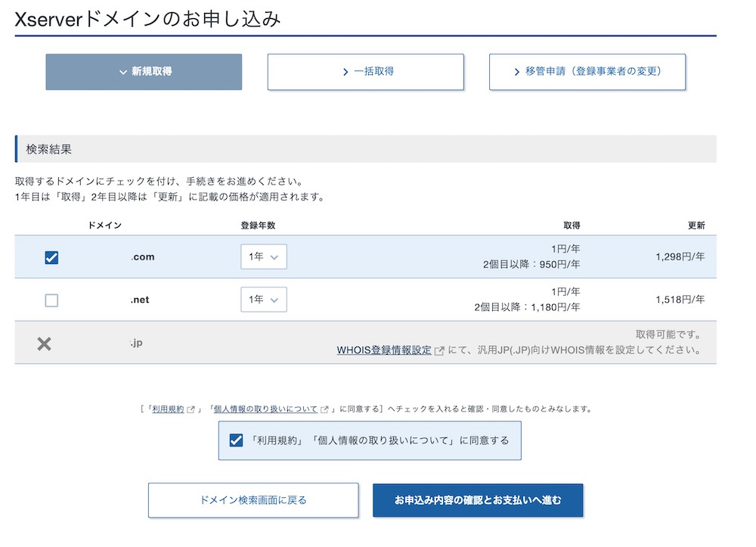Click the ドメイン検索画面に戻る button
This screenshot has height=547, width=756.
pos(253,500)
